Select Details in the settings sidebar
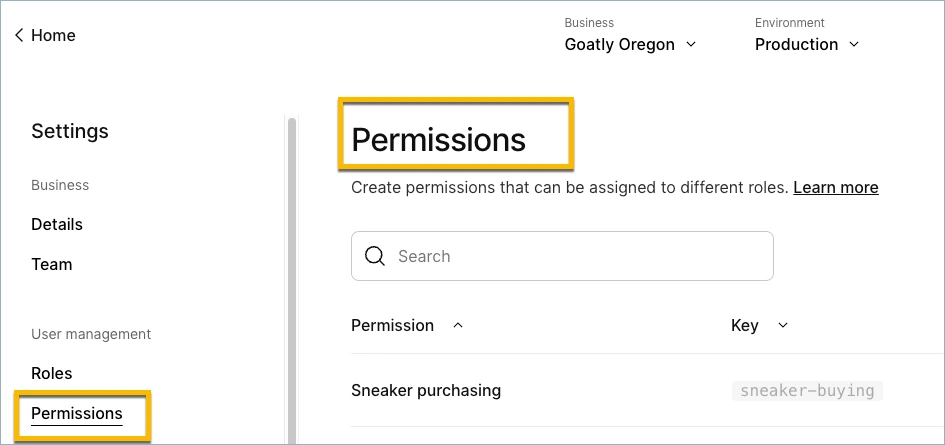945x445 pixels. 57,224
